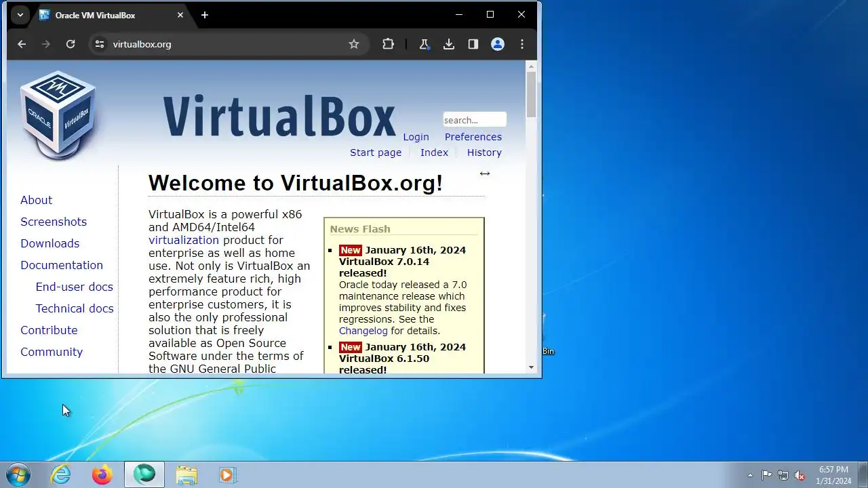Open Technical docs in the sidebar
This screenshot has width=868, height=488.
coord(75,308)
